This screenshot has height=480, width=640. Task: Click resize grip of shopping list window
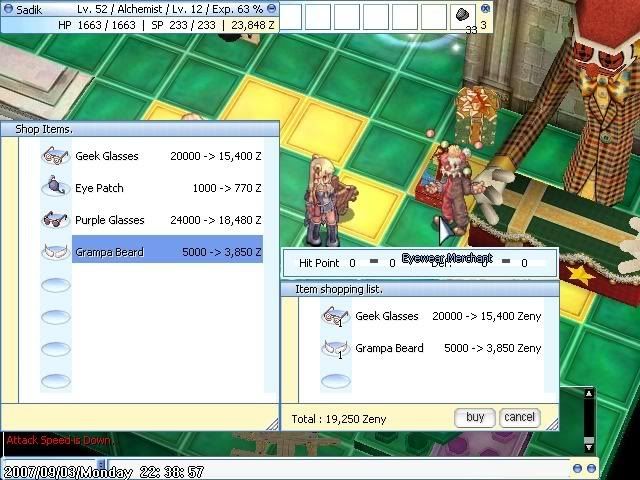552,424
